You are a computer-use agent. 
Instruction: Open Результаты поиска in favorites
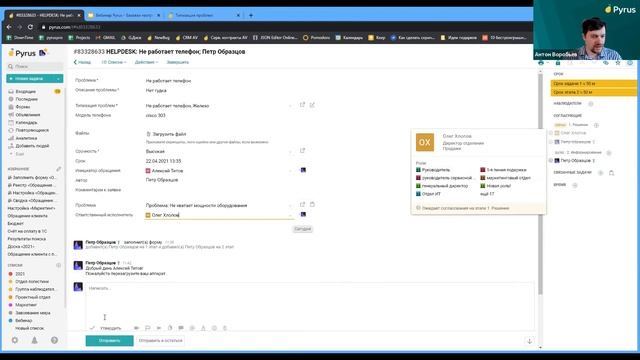coord(27,239)
